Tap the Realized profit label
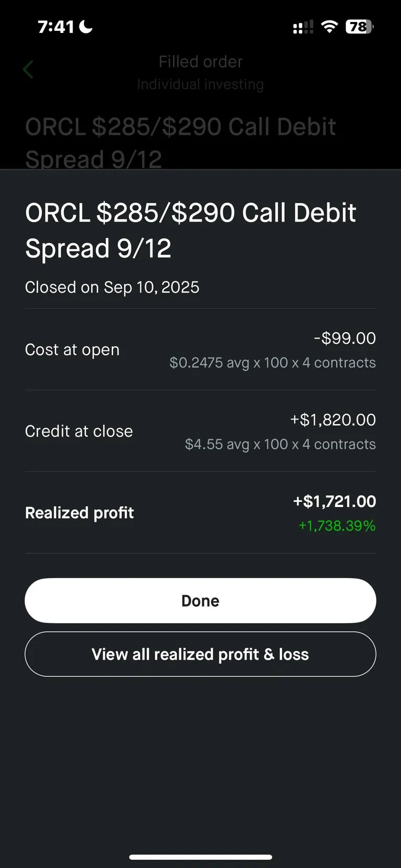 (79, 513)
